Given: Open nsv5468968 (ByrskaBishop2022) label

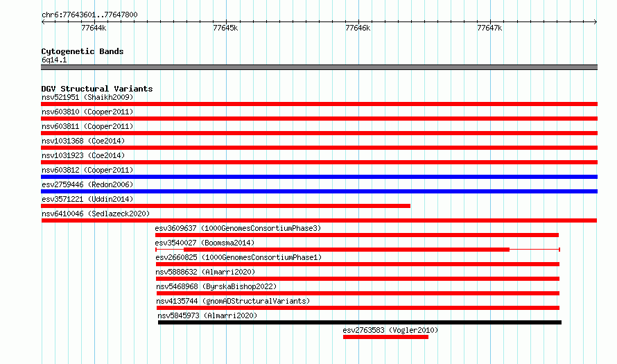Looking at the screenshot, I should [216, 286].
